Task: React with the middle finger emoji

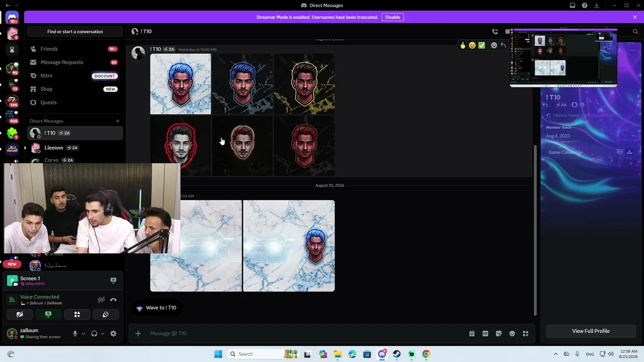Action: tap(463, 45)
